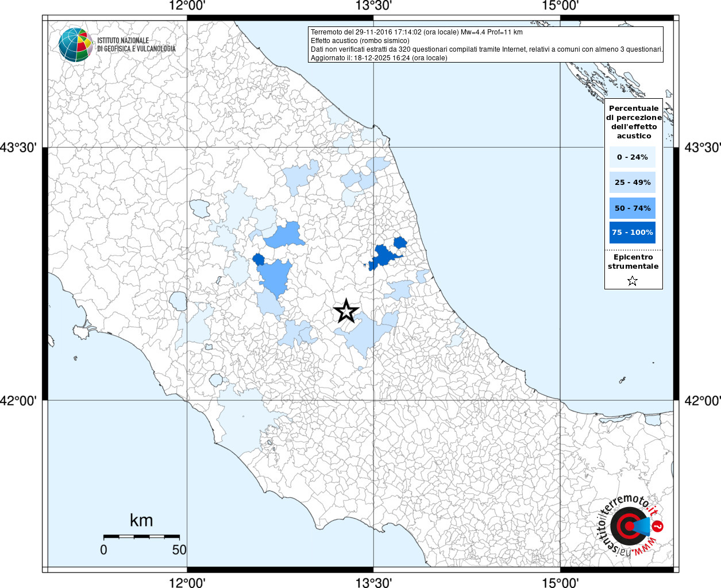Image resolution: width=721 pixels, height=588 pixels.
Task: Click the 'Terremoto del 29-11-2016' header line
Action: click(x=417, y=32)
